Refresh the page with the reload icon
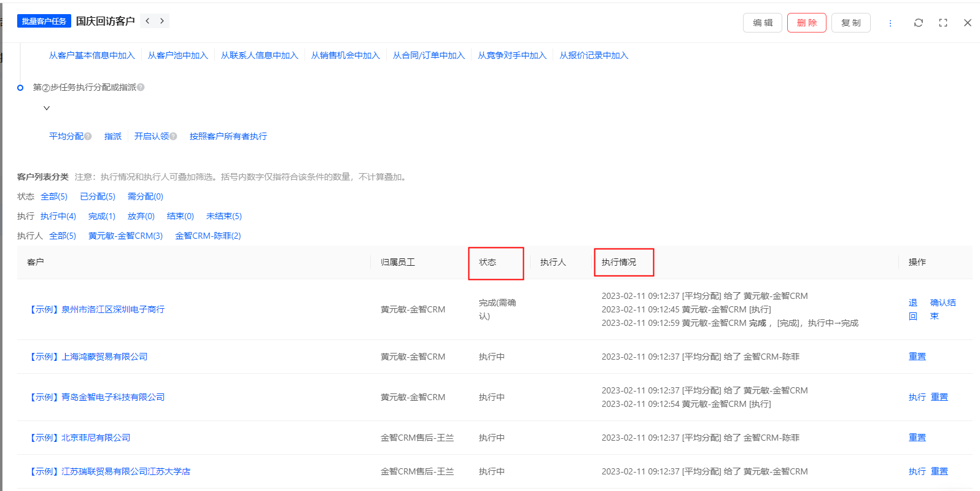The image size is (980, 491). pyautogui.click(x=919, y=23)
